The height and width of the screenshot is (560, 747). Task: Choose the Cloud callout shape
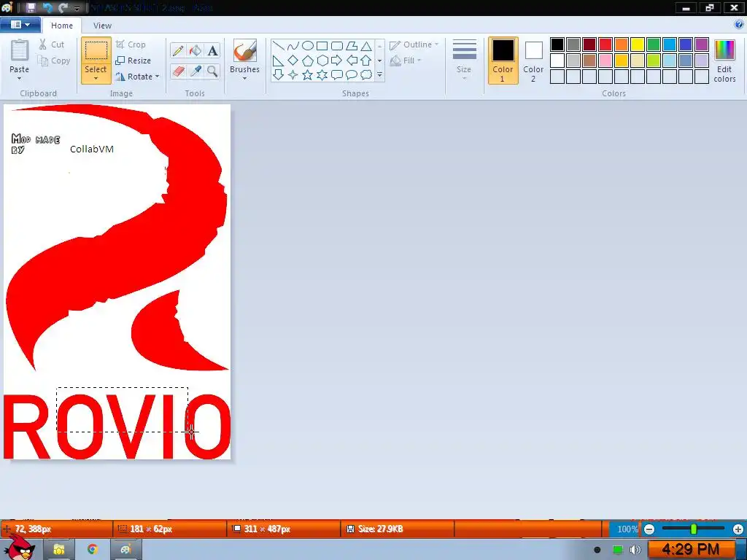click(366, 75)
